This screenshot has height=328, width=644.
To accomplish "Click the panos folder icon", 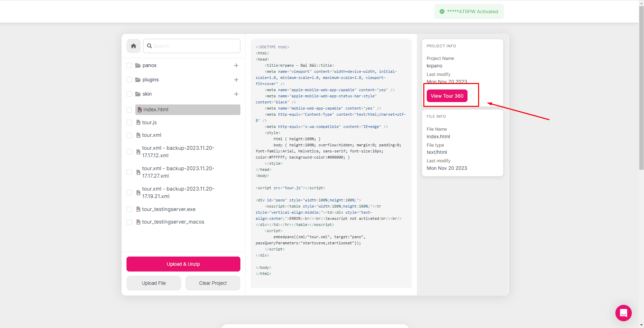I will click(138, 65).
